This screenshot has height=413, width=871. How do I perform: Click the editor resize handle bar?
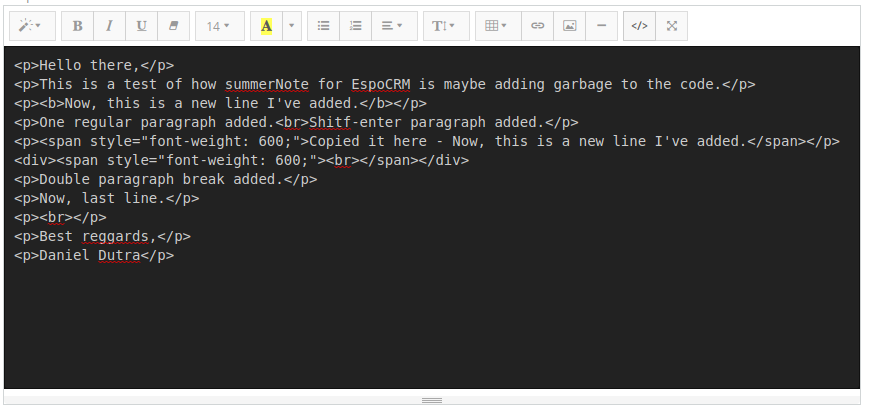432,400
